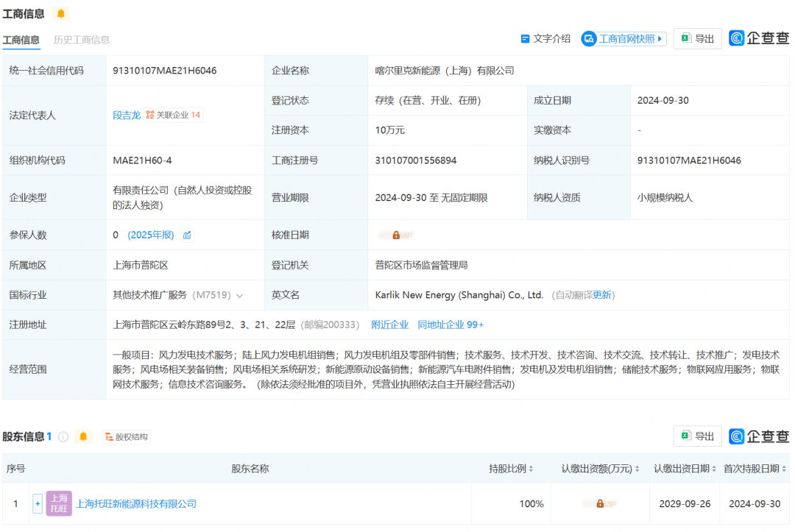Image resolution: width=795 pixels, height=532 pixels.
Task: Click the 存续（在营、开业、在册） status value
Action: pyautogui.click(x=428, y=100)
